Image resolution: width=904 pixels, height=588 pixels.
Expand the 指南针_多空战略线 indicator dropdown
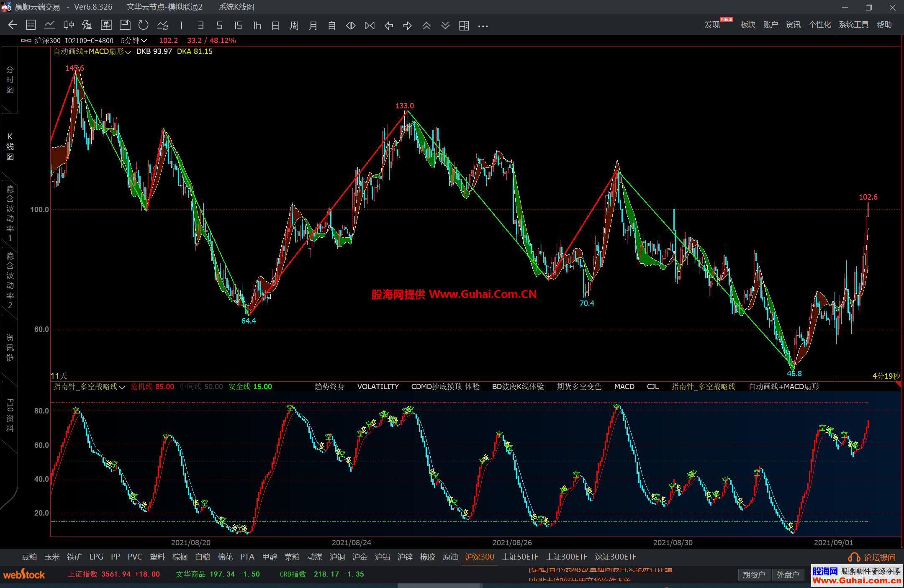[122, 387]
